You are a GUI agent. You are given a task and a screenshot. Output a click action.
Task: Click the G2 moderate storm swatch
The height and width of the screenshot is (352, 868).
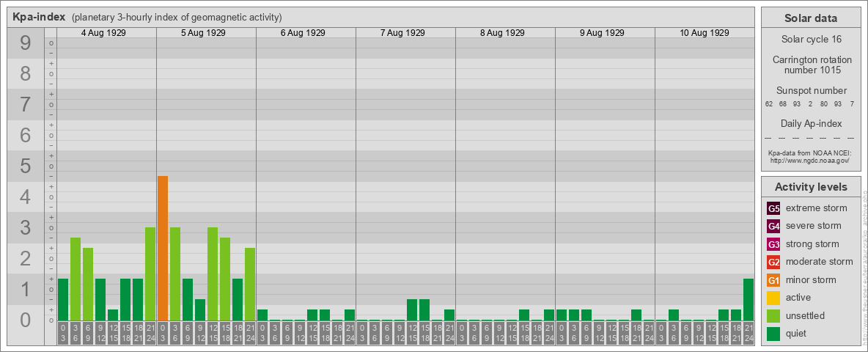click(773, 262)
